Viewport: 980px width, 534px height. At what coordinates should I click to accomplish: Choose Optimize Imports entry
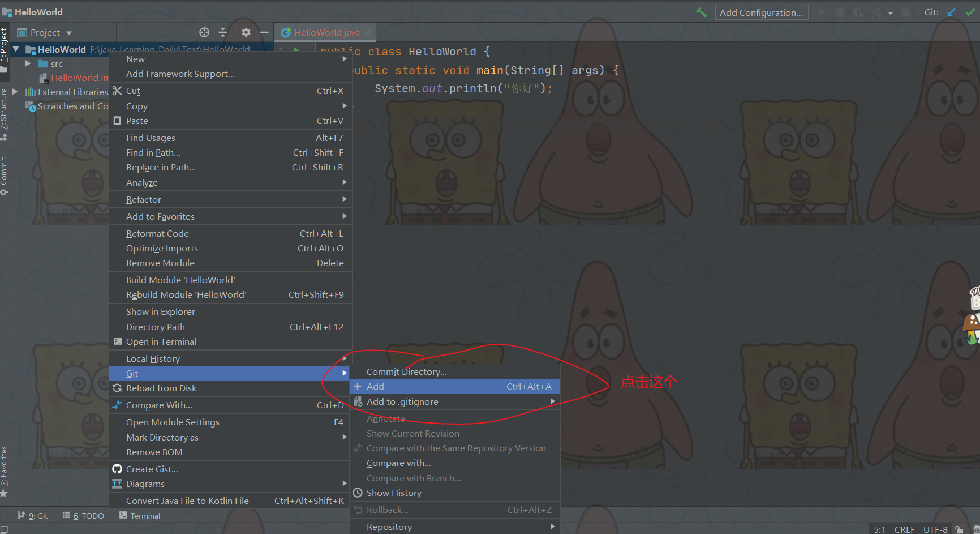230,248
